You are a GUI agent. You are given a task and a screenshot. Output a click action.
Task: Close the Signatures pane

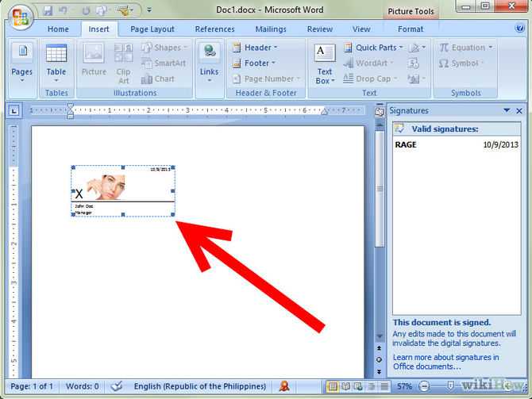coord(519,111)
